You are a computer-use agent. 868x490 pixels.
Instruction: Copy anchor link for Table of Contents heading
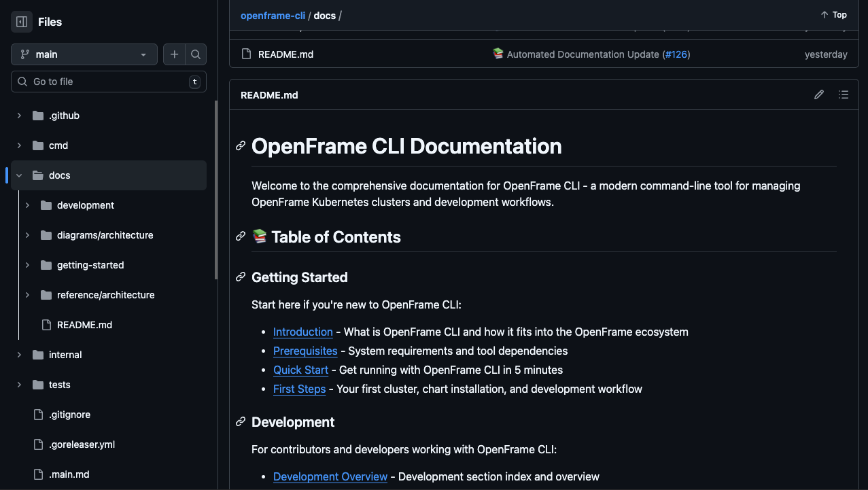pos(241,237)
